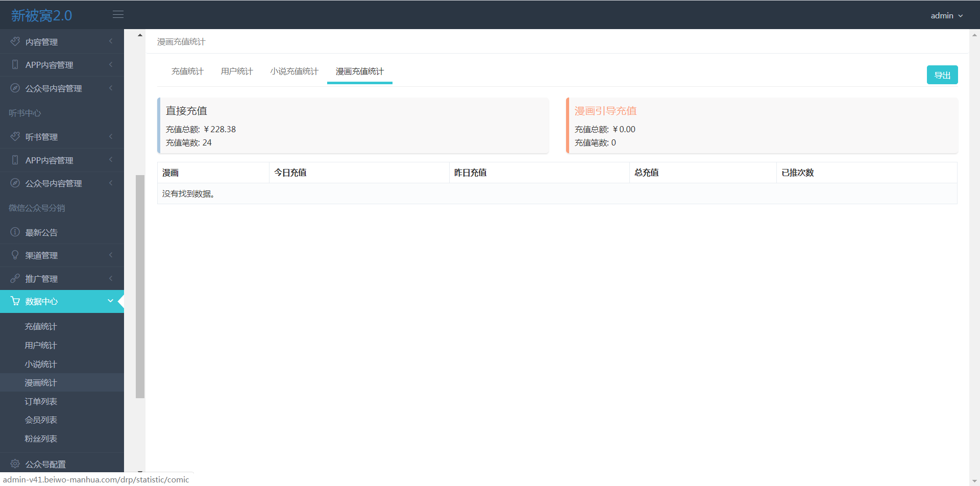Click the compass icon beside second 公众号内容管理
This screenshot has width=980, height=486.
click(15, 183)
